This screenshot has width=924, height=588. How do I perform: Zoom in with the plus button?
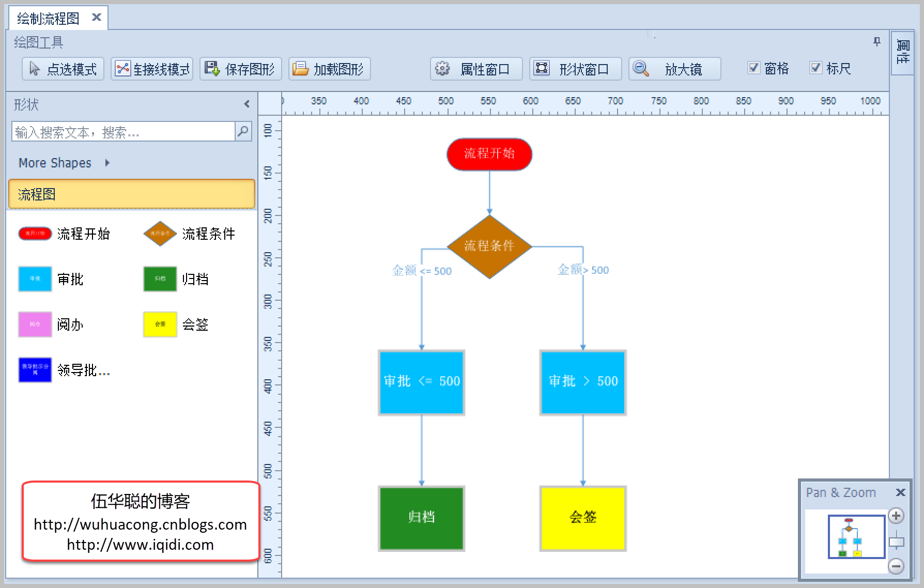click(896, 515)
